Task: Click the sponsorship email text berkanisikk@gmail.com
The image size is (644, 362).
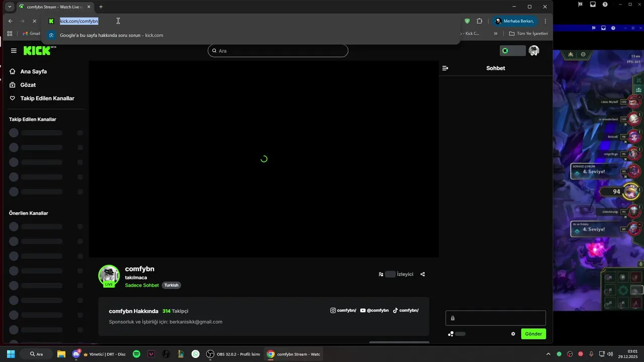Action: point(196,322)
